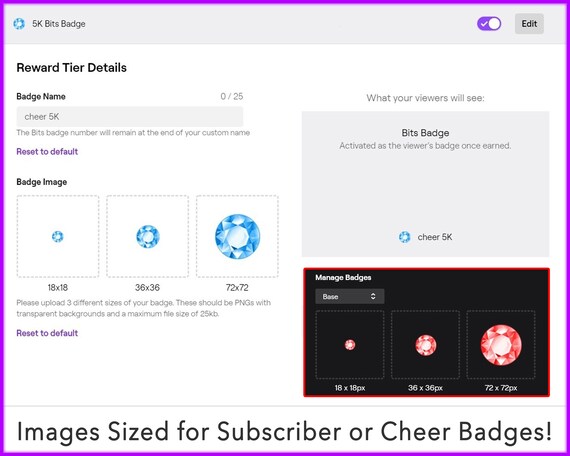570x456 pixels.
Task: Select the blue gem in 18x18 slot
Action: (57, 236)
